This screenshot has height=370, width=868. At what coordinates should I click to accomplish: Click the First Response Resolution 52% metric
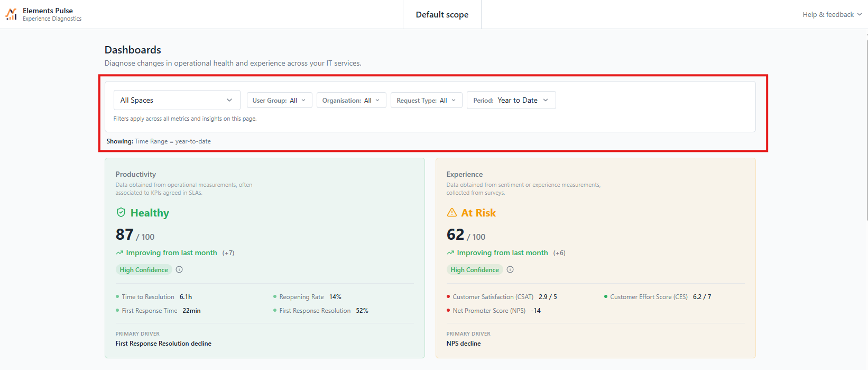(x=320, y=311)
